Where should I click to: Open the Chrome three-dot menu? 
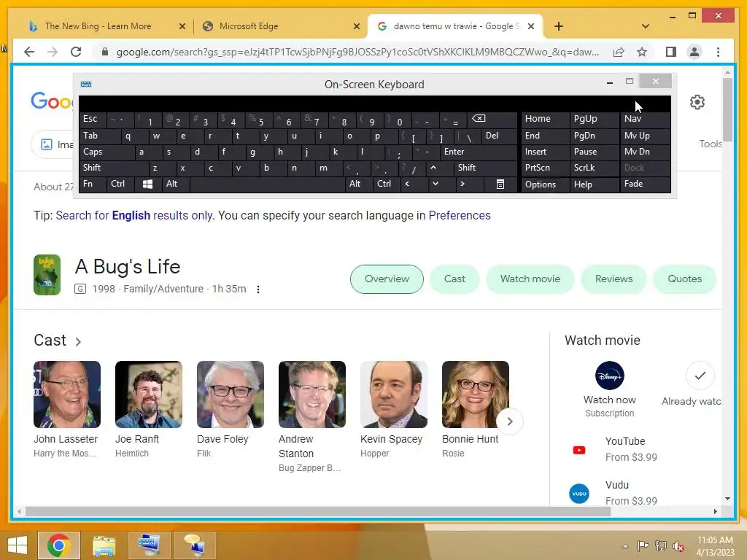[718, 52]
